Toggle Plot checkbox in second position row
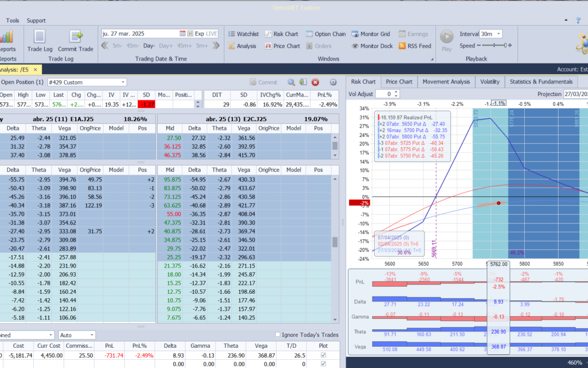 pos(324,364)
